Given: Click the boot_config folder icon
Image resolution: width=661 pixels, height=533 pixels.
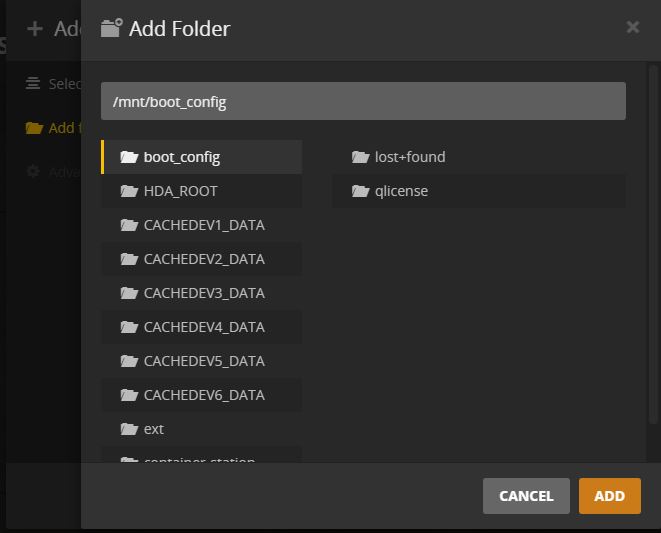Looking at the screenshot, I should point(128,157).
